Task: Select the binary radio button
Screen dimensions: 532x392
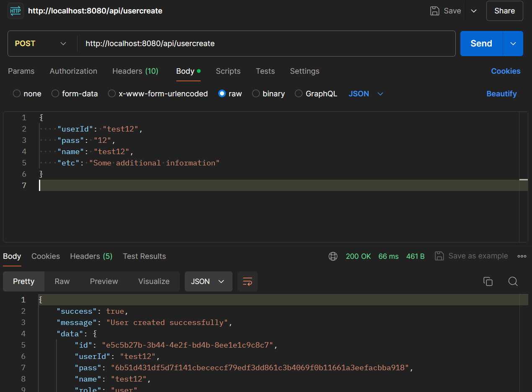Action: pyautogui.click(x=256, y=94)
